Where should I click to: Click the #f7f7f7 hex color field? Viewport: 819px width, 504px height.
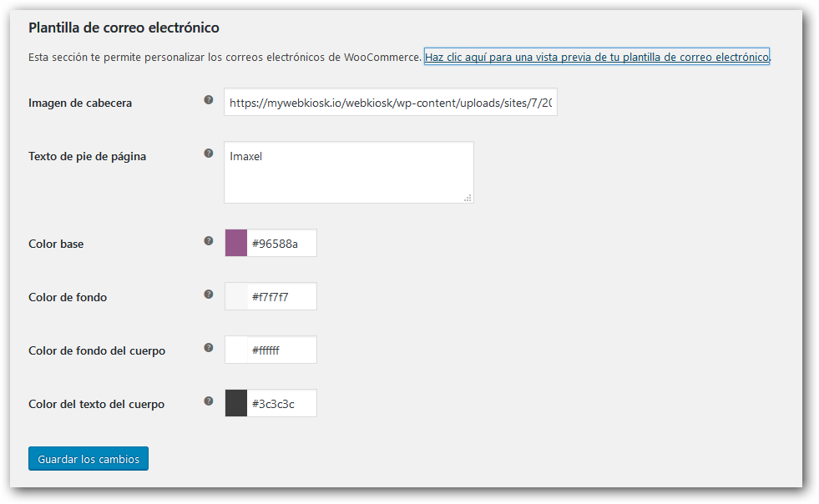[281, 296]
